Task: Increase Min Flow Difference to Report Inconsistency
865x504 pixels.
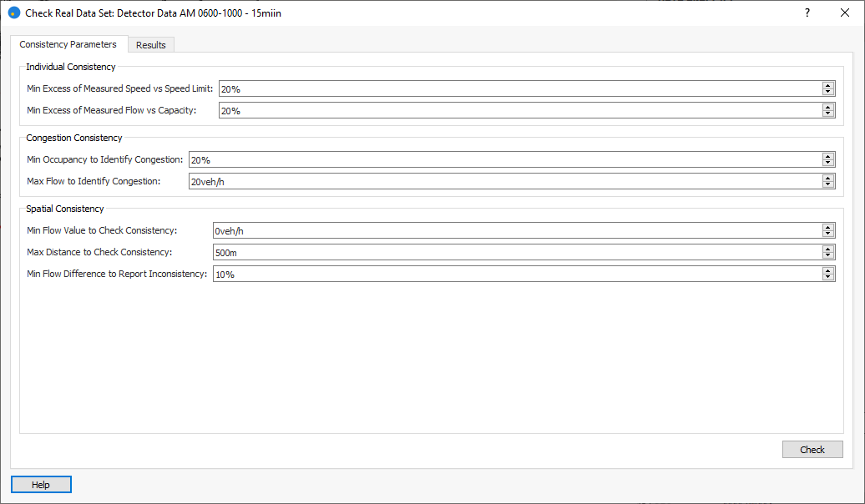Action: click(827, 270)
